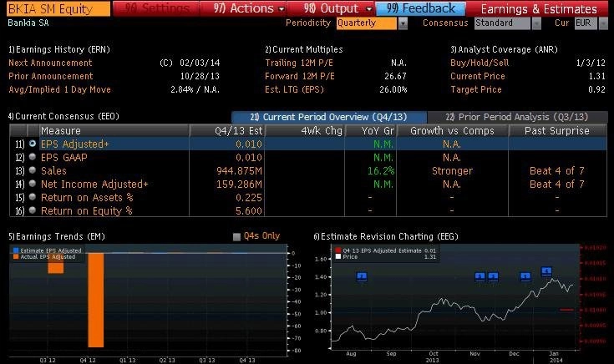Click Beat 4 of 7 in Net Income row

coord(557,185)
